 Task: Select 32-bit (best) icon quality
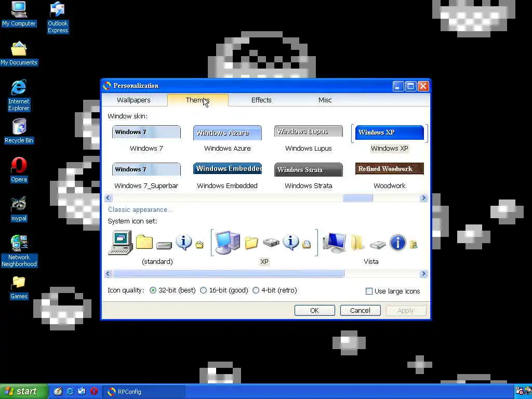[172, 290]
